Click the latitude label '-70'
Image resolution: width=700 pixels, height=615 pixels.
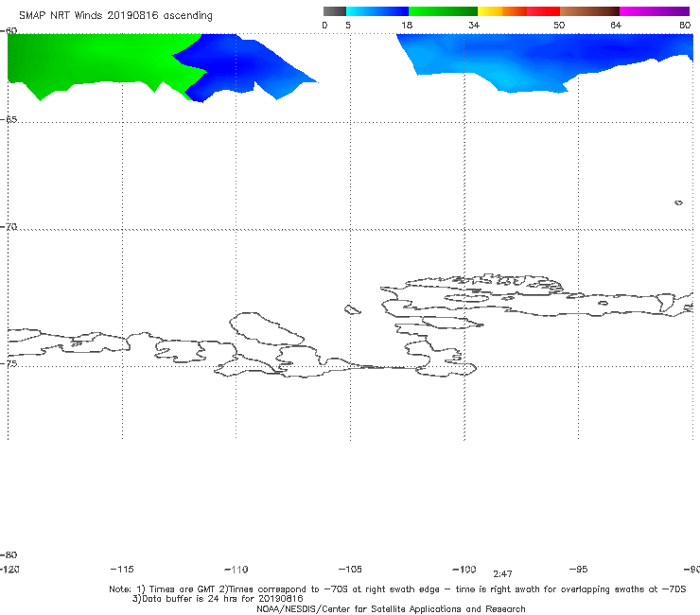click(x=9, y=227)
